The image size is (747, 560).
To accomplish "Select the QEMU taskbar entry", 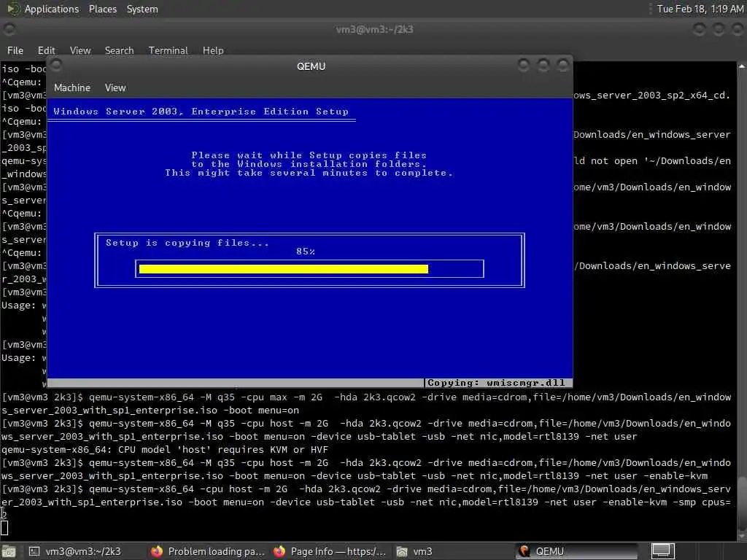I will pos(577,551).
